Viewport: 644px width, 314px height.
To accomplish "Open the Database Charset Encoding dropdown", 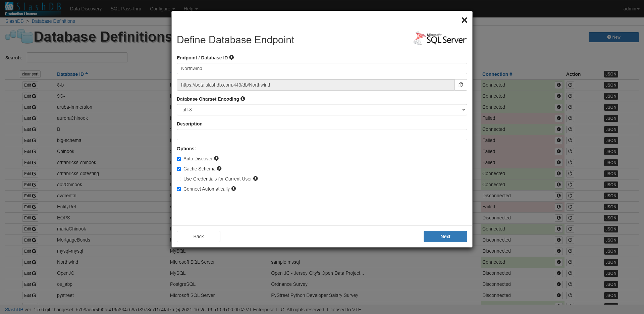I will [x=322, y=110].
